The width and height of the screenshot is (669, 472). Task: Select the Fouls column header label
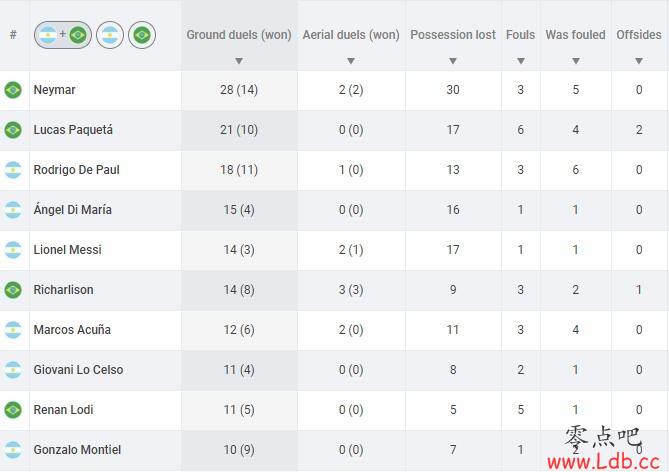(520, 35)
